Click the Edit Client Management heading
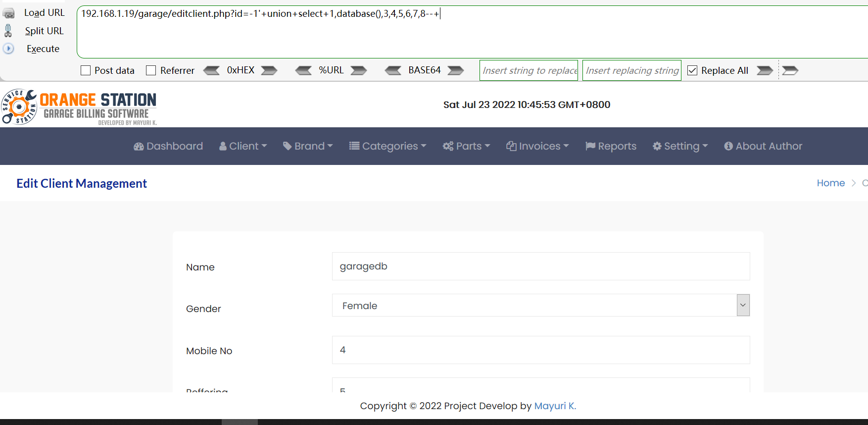 click(x=82, y=183)
